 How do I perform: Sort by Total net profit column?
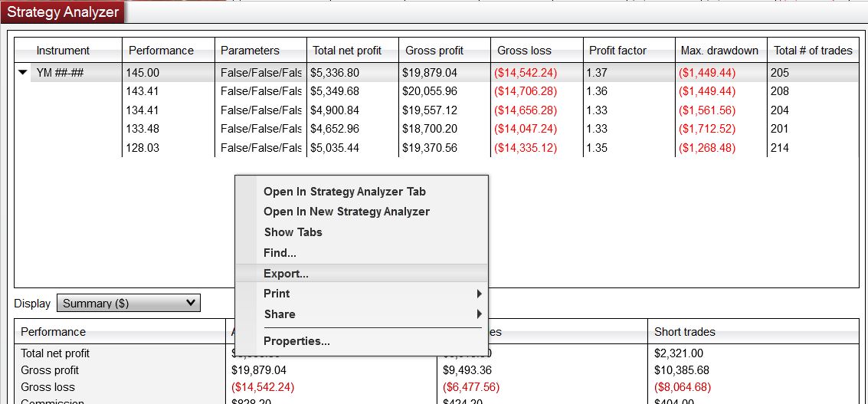tap(347, 51)
